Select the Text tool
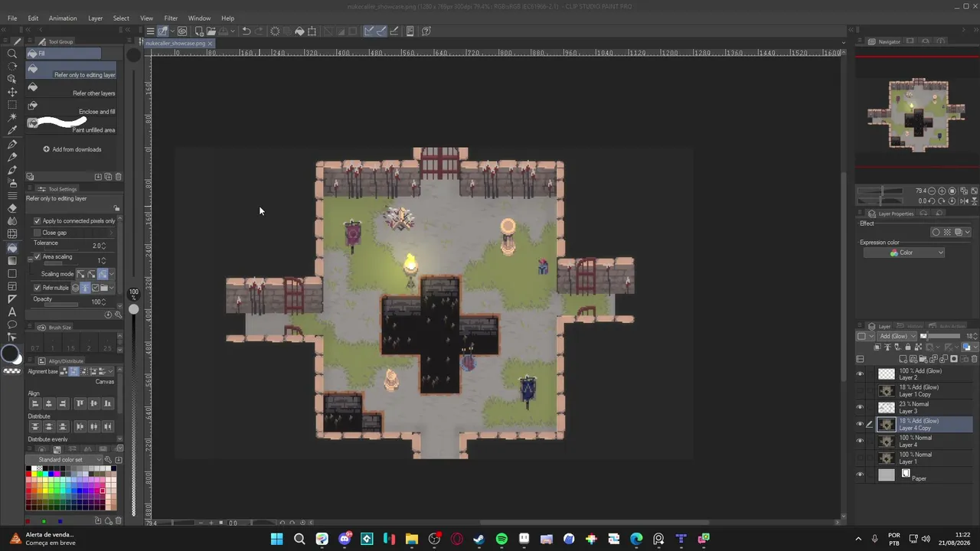This screenshot has width=980, height=551. (x=12, y=311)
